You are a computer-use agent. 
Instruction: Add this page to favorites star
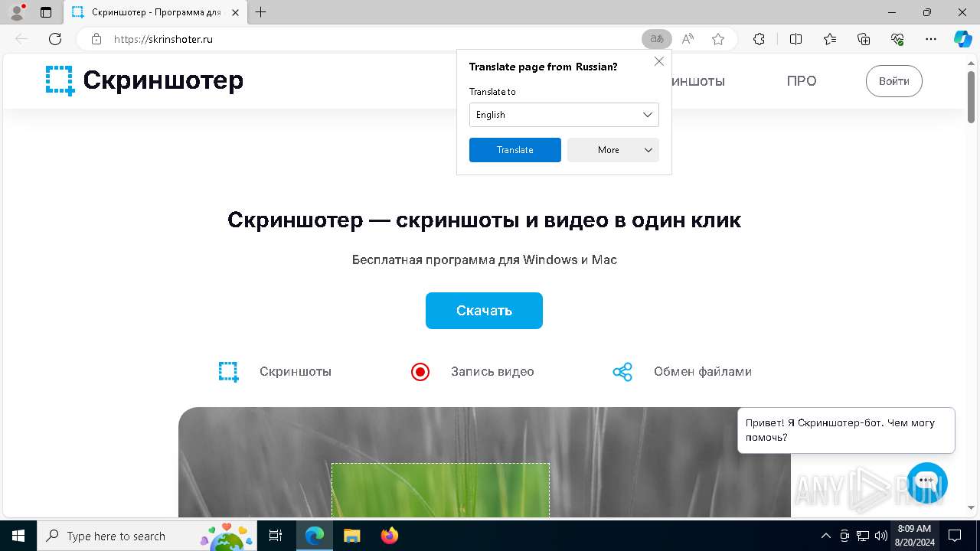(718, 39)
